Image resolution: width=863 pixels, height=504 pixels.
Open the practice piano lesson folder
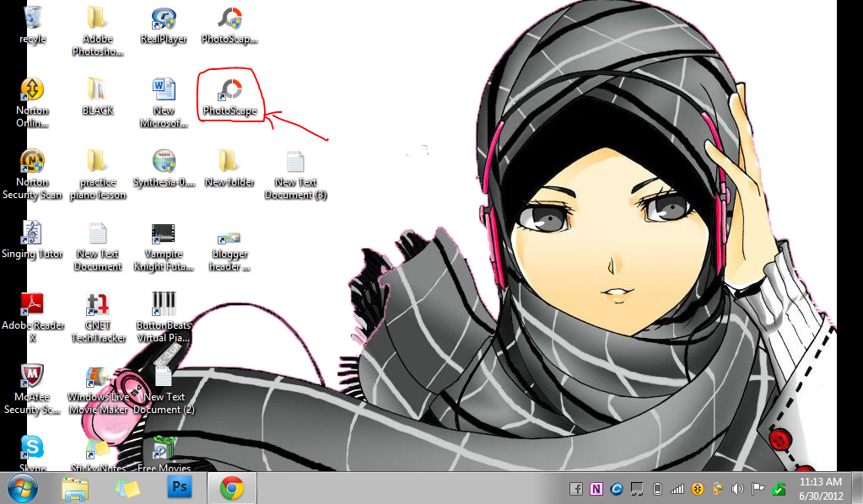97,174
